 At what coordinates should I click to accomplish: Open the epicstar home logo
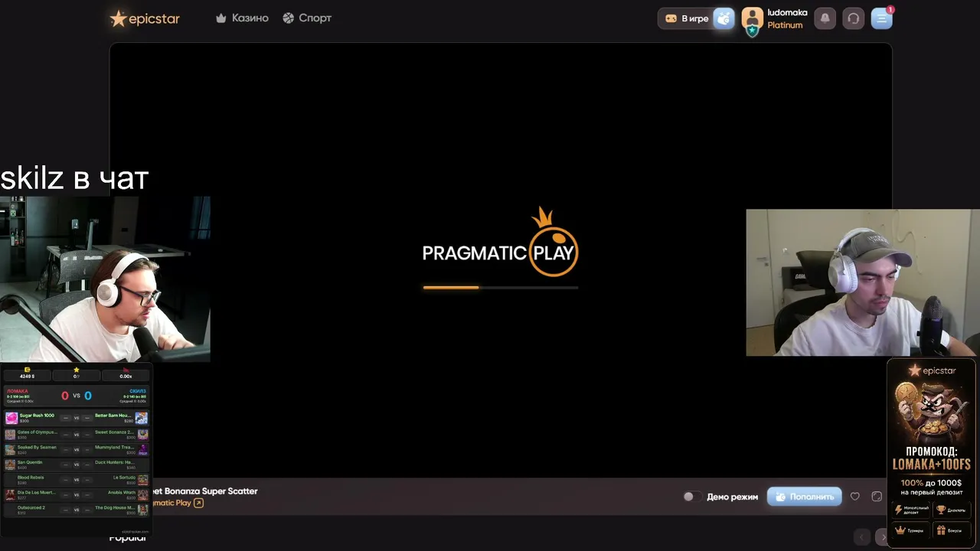145,18
